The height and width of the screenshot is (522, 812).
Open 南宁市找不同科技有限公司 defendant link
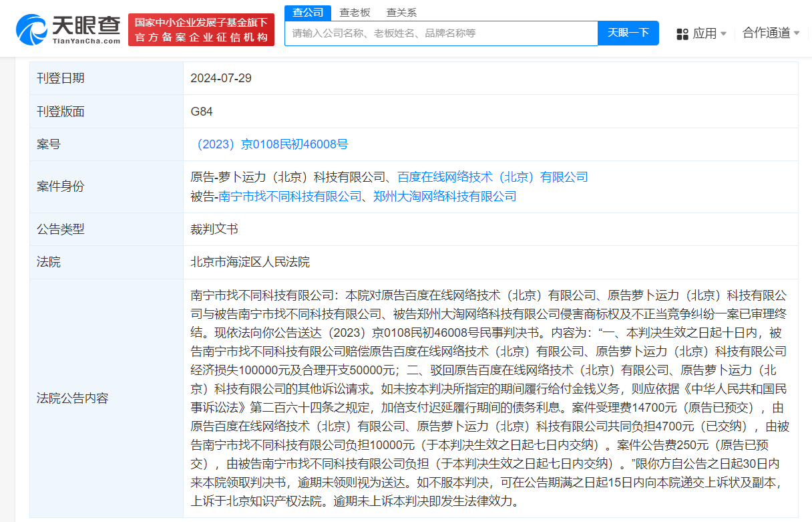point(290,197)
